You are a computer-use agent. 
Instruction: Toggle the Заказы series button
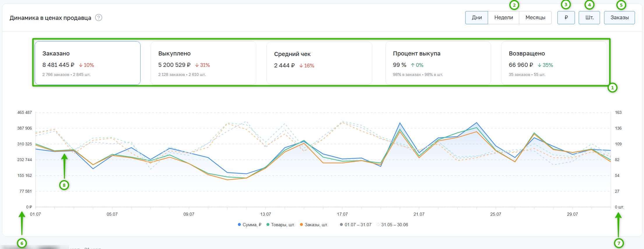click(620, 18)
